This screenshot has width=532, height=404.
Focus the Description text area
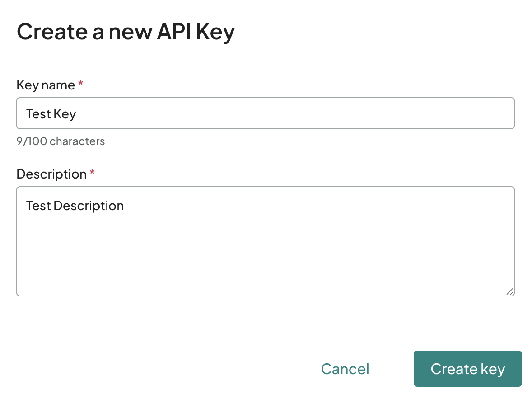coord(265,242)
